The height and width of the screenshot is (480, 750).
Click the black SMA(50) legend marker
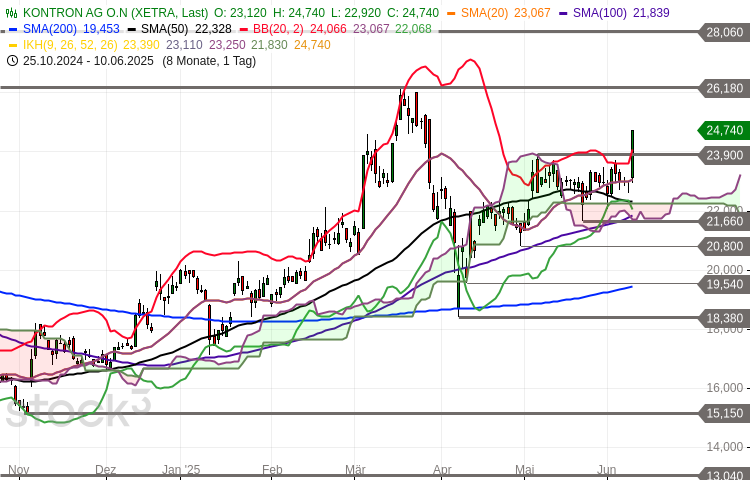coord(132,29)
